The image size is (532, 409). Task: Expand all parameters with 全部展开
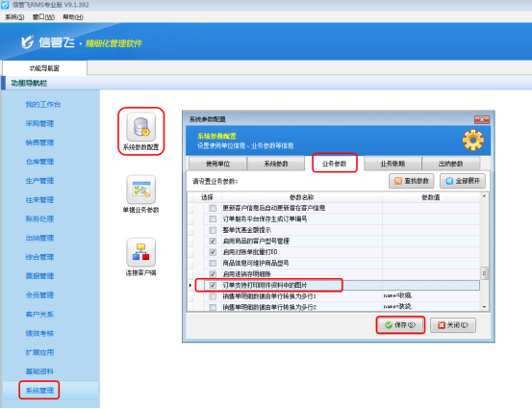point(463,181)
